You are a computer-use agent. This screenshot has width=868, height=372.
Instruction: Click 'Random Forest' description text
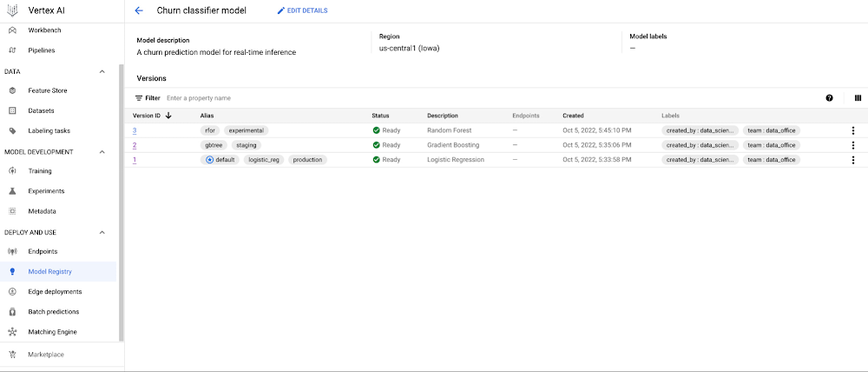coord(448,130)
